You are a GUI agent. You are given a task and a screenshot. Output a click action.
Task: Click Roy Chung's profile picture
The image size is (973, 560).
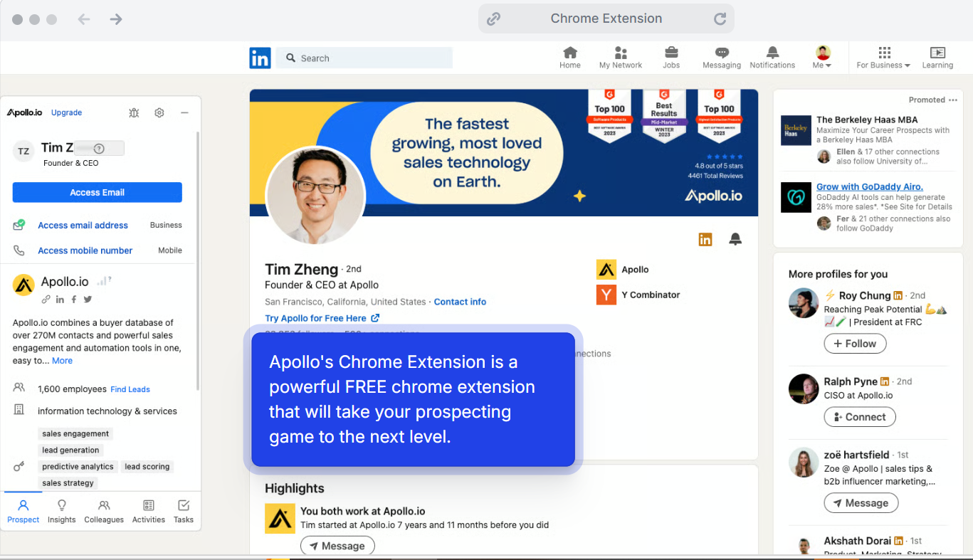point(804,303)
